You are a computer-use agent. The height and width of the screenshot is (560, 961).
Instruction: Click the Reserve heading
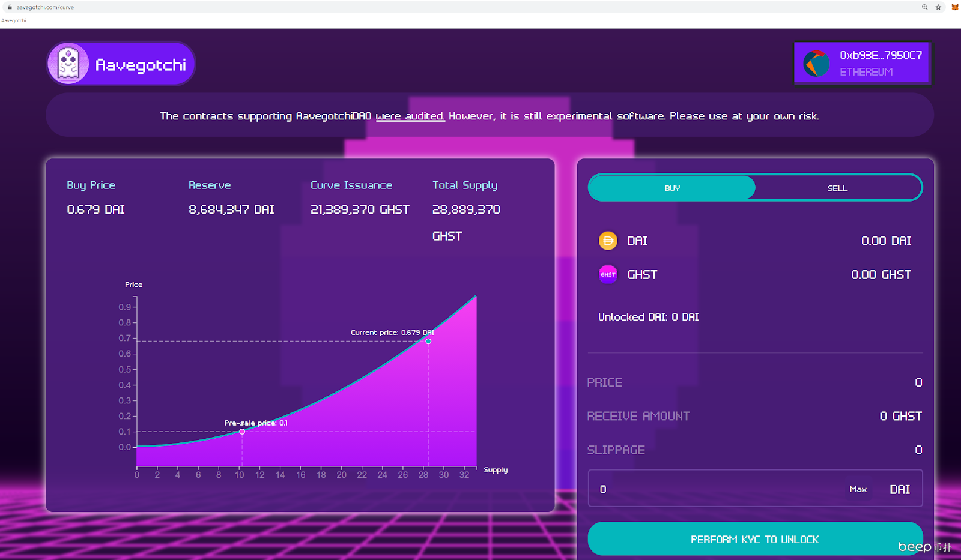(x=210, y=185)
